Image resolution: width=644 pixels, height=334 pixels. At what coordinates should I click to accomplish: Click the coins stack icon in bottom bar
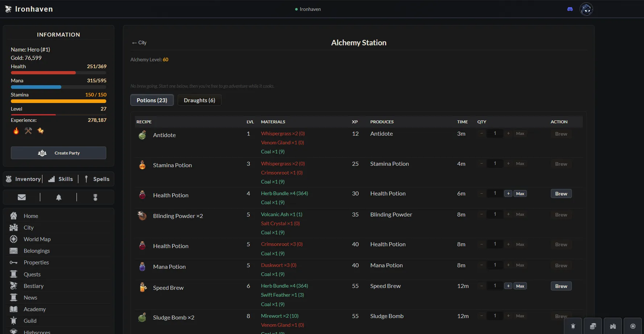593,326
